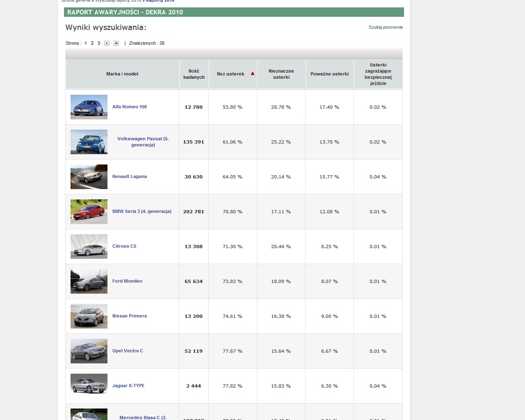Go to next results page arrow
525x420 pixels.
(107, 43)
